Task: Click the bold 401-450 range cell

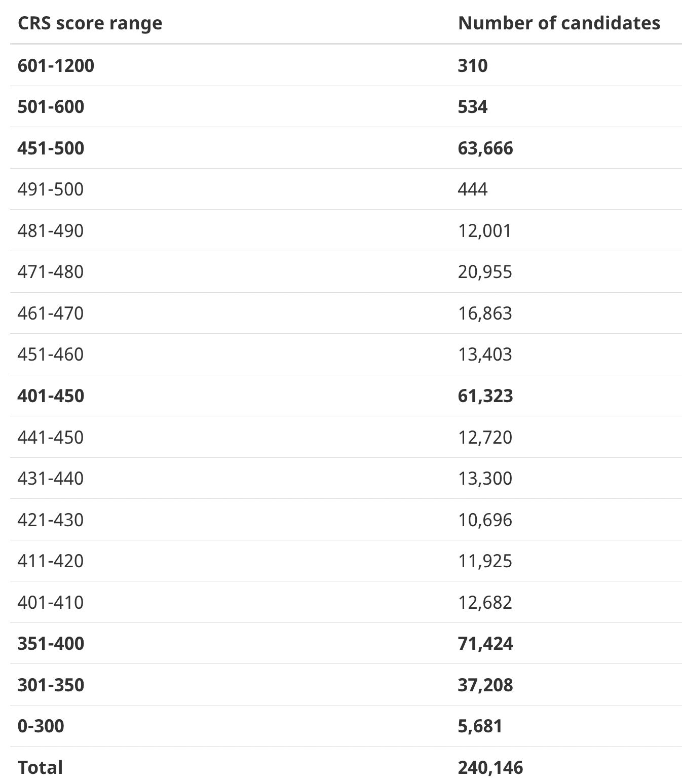Action: 51,396
